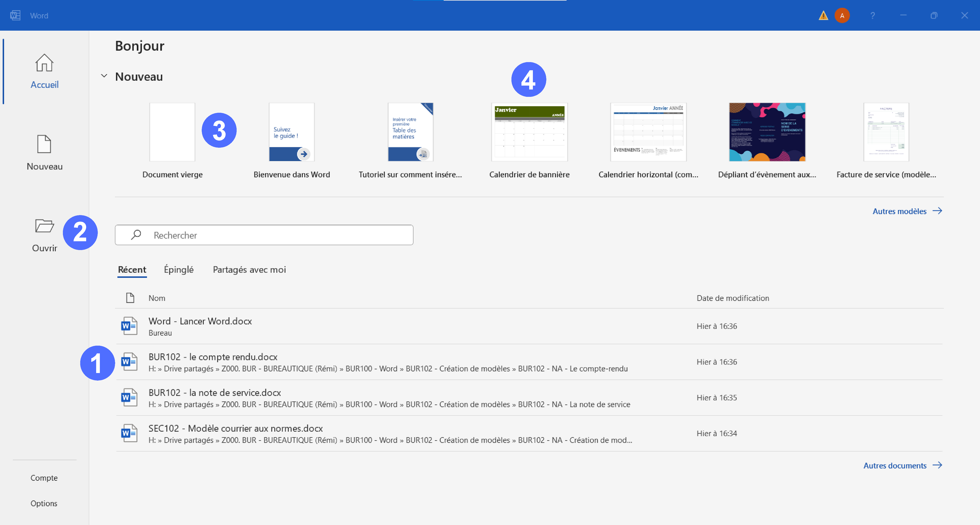Choose the Calendrier de bannière template
The image size is (980, 525).
pyautogui.click(x=529, y=132)
